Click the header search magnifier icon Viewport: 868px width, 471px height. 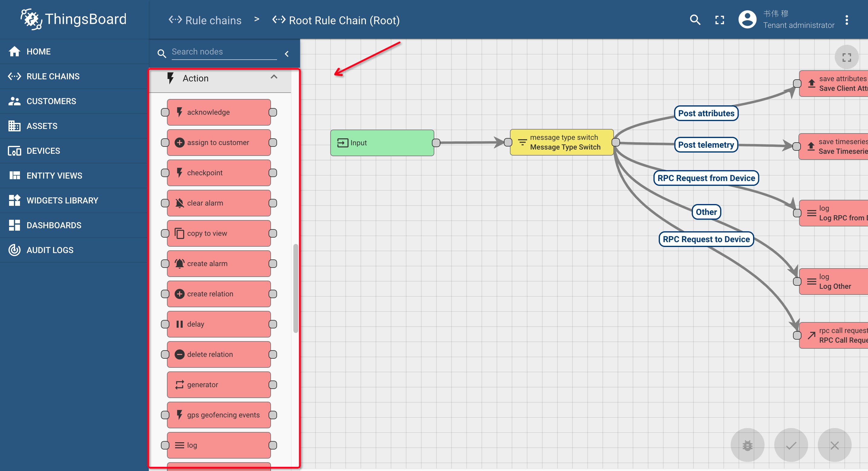(695, 20)
